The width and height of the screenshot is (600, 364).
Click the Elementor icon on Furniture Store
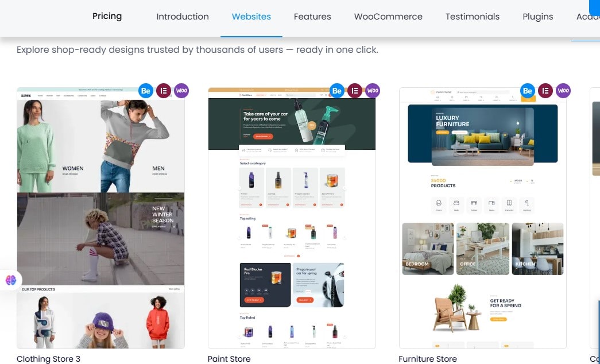545,91
